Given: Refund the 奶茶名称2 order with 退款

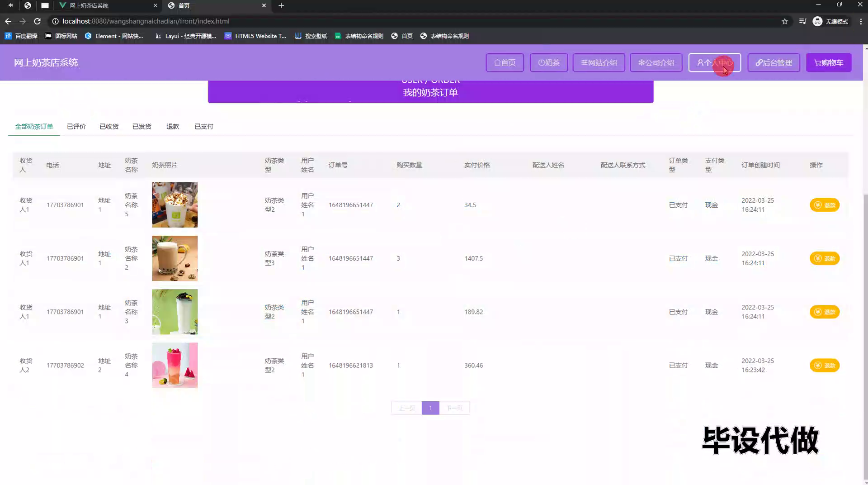Looking at the screenshot, I should [x=825, y=258].
